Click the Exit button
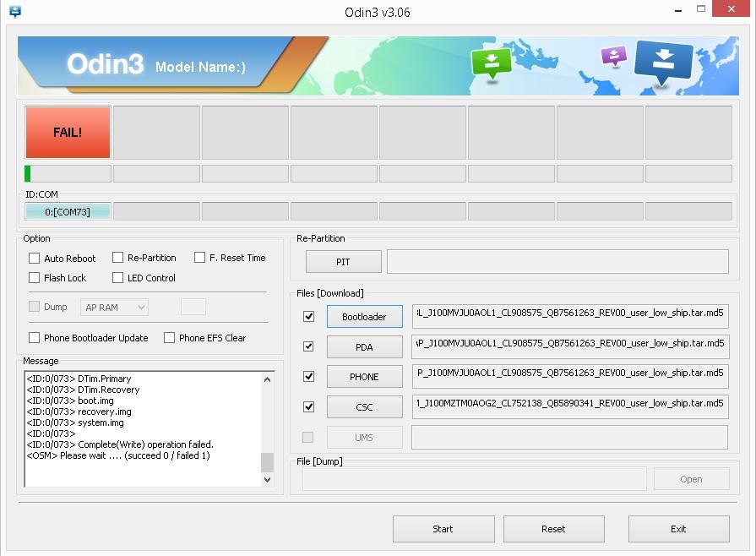Screen dimensions: 756x556 678,529
